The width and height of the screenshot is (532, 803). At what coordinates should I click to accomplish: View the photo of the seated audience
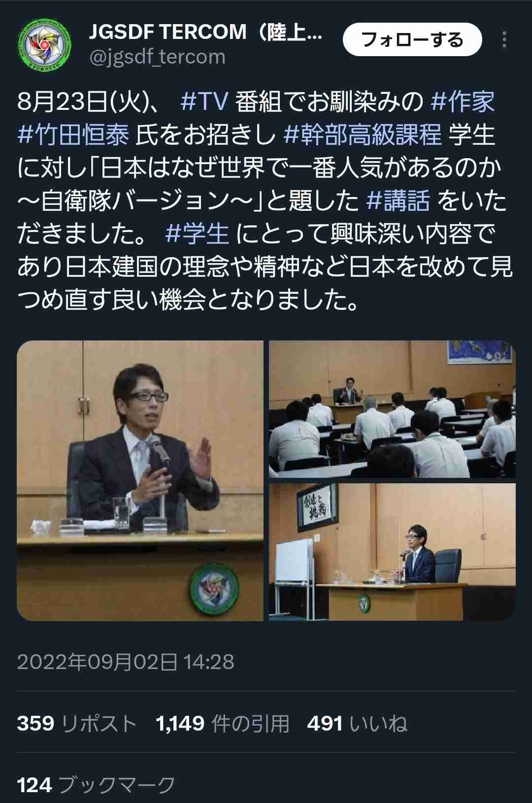click(x=392, y=409)
